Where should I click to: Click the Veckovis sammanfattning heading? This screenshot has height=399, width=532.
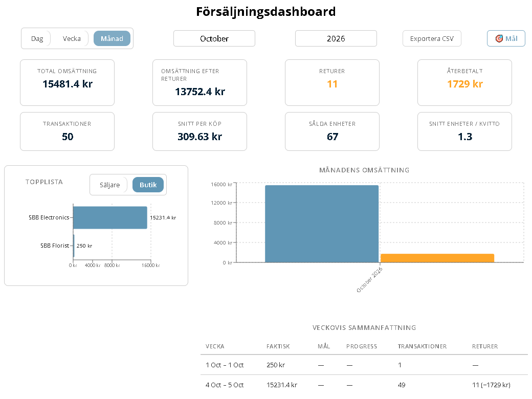[x=364, y=328]
